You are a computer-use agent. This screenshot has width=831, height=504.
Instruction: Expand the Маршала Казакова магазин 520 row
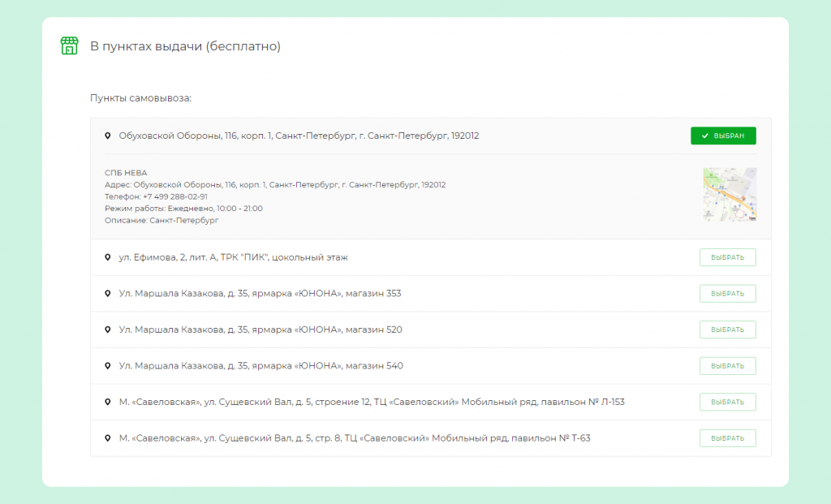(x=430, y=330)
